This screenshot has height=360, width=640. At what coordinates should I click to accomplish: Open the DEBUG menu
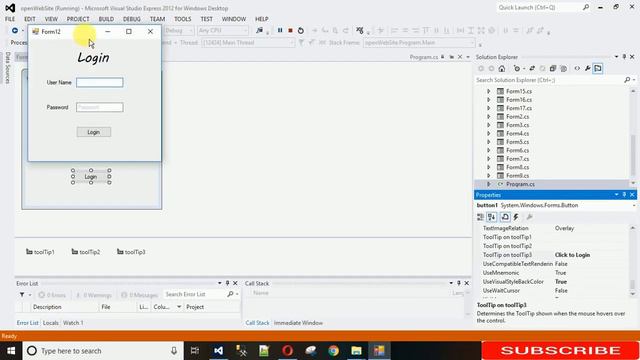[131, 19]
